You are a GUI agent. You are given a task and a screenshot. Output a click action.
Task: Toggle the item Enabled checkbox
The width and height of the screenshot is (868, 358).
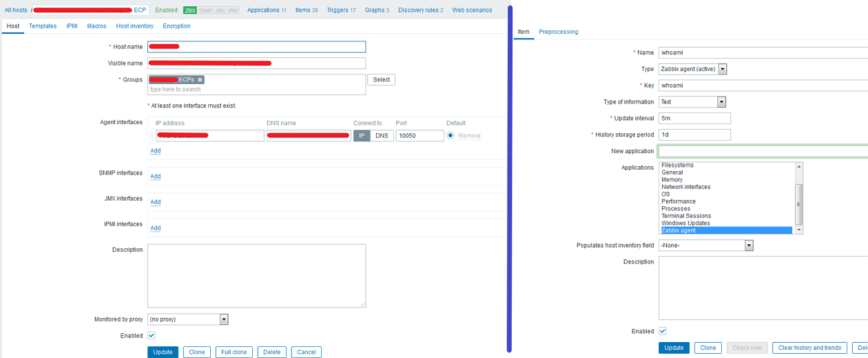point(663,331)
